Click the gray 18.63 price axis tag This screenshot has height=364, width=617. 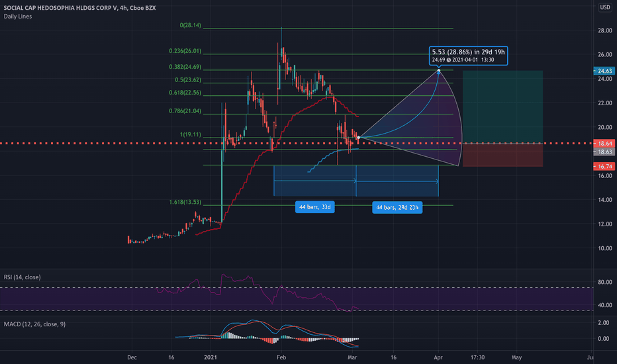pyautogui.click(x=604, y=152)
